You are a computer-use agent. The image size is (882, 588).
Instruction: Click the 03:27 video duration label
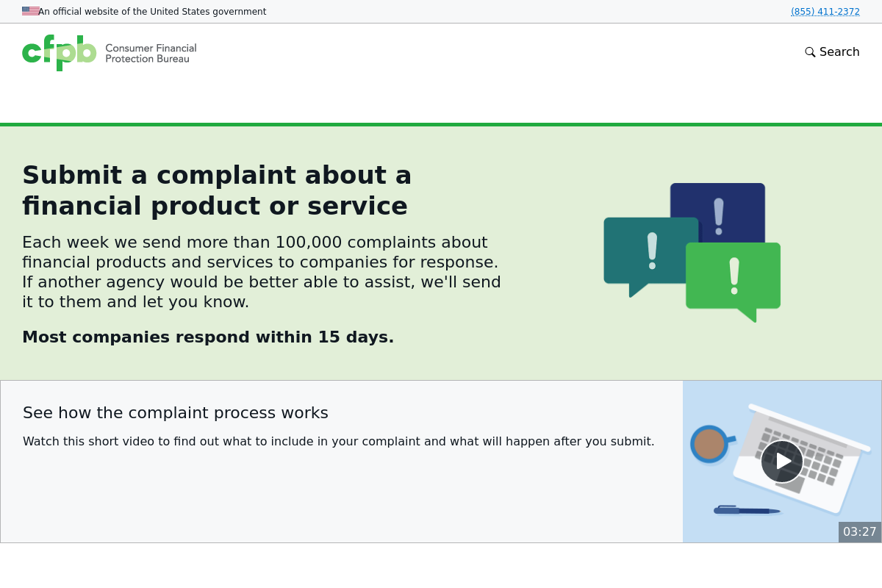860,531
